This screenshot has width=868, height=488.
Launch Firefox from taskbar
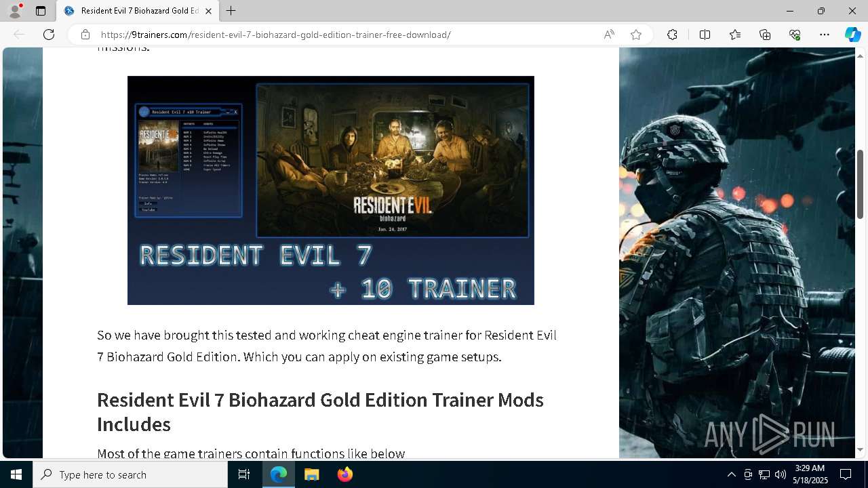tap(344, 474)
